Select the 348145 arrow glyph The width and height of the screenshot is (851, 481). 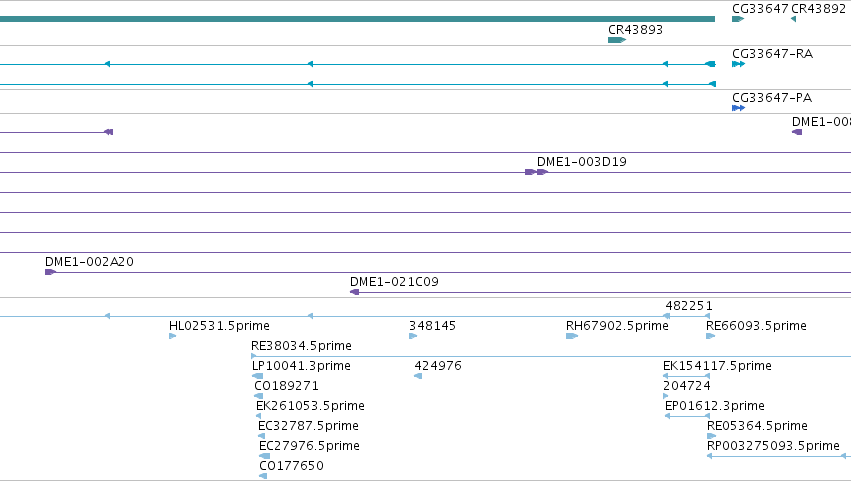pos(413,336)
